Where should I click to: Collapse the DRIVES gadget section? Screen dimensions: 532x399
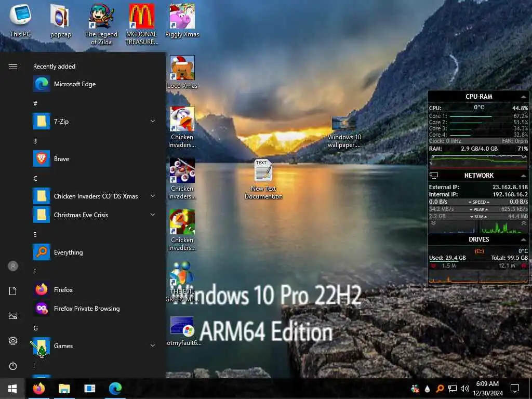(x=524, y=240)
